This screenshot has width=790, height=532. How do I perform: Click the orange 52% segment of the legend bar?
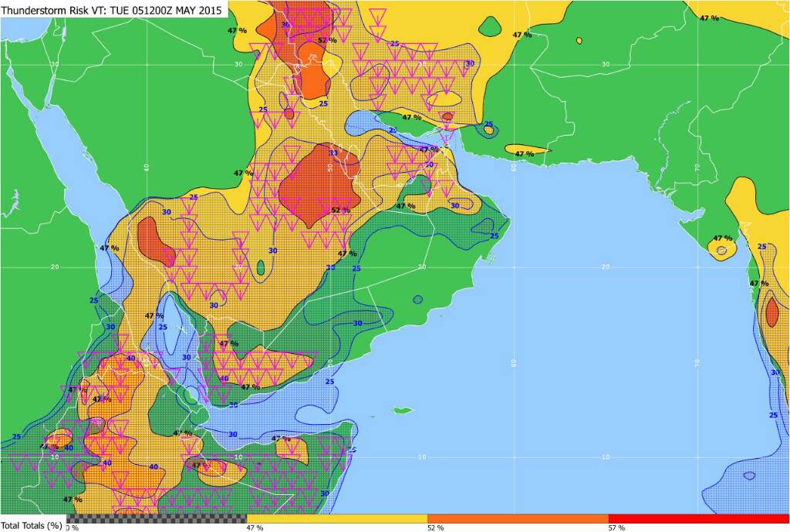pos(517,518)
